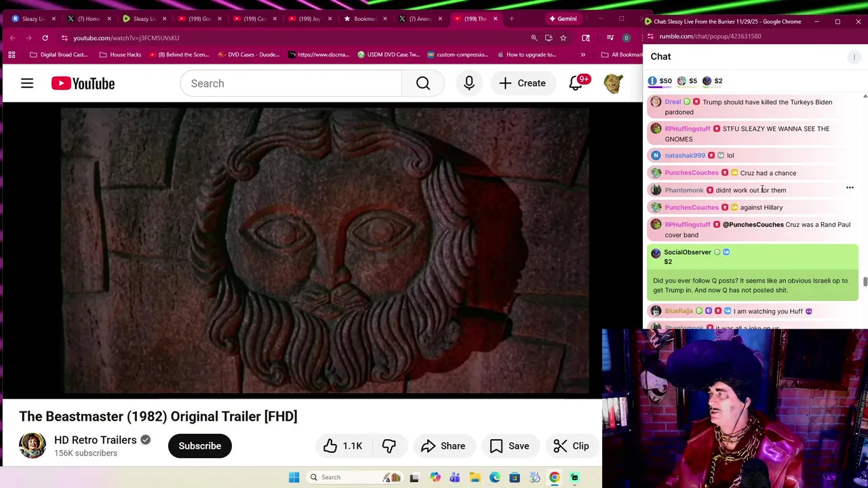The height and width of the screenshot is (488, 868).
Task: Switch to the Bookmarks tab
Action: (x=365, y=19)
